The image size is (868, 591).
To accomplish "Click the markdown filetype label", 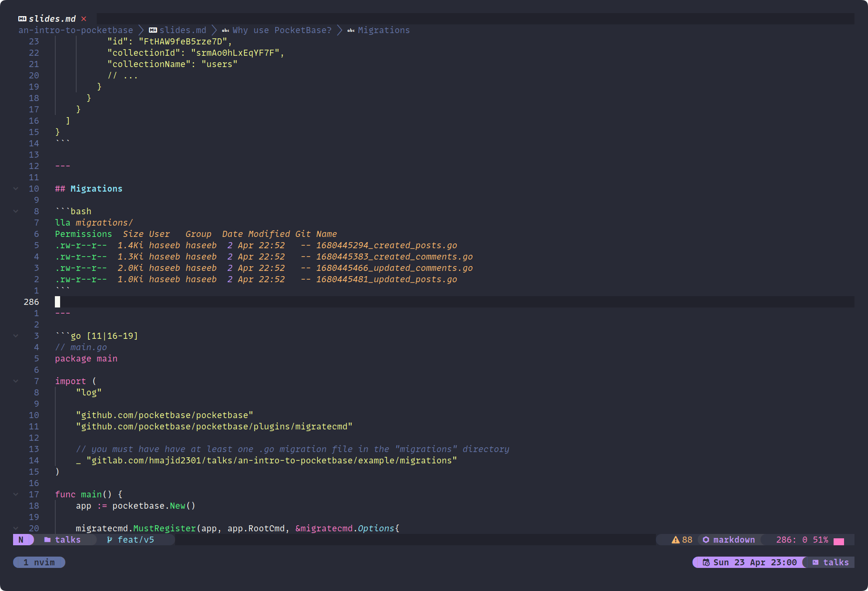I will (x=734, y=540).
